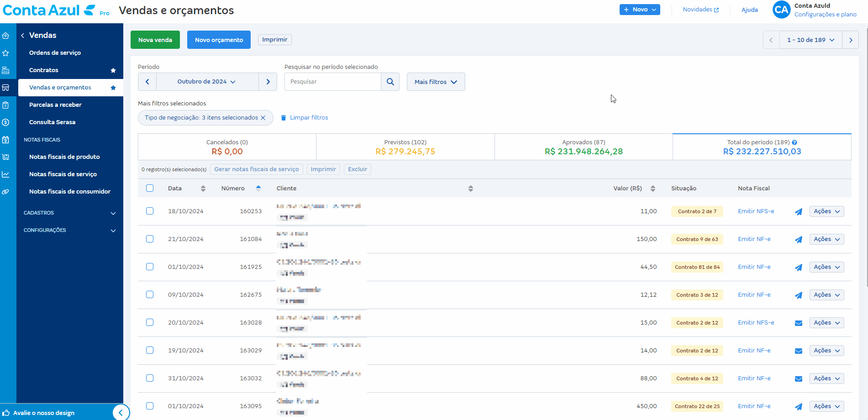Image resolution: width=868 pixels, height=420 pixels.
Task: Click the star icon next to Contratos
Action: (113, 70)
